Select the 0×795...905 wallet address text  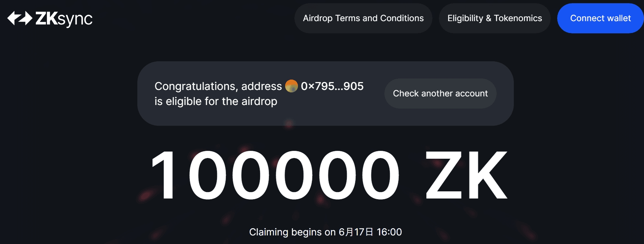332,86
